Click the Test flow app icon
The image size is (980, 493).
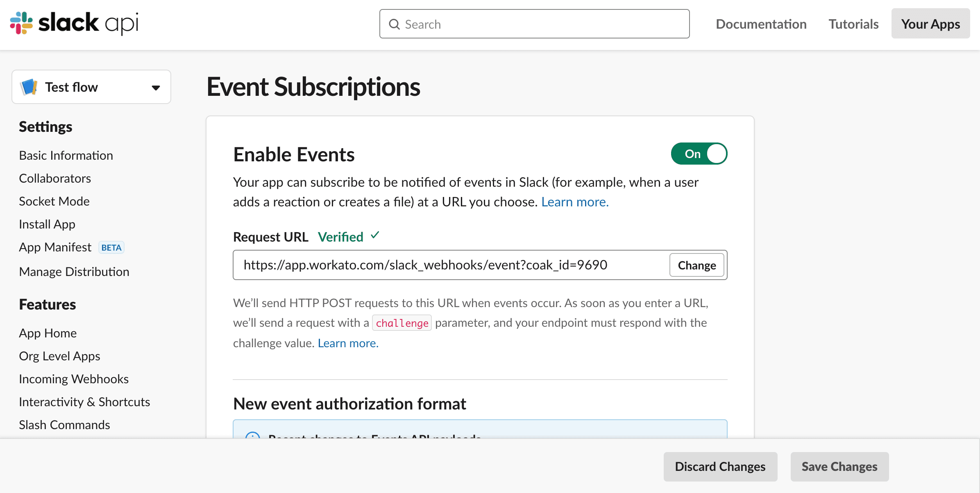tap(29, 87)
